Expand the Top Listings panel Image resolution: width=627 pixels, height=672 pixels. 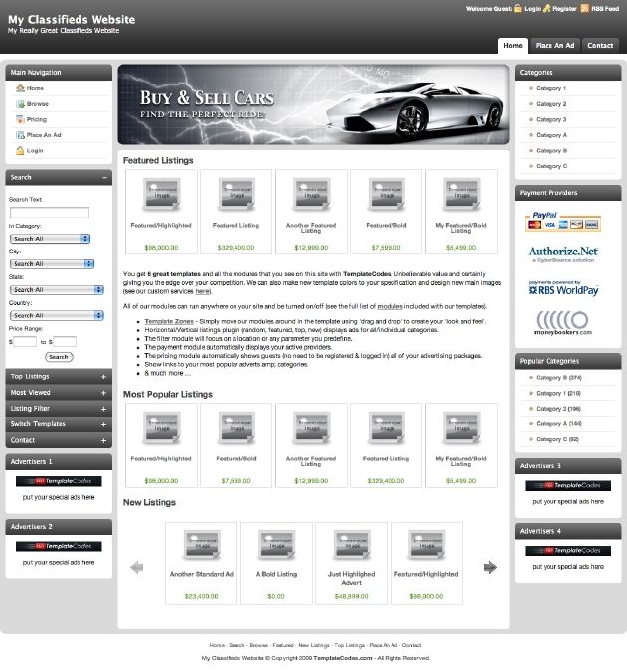(104, 377)
